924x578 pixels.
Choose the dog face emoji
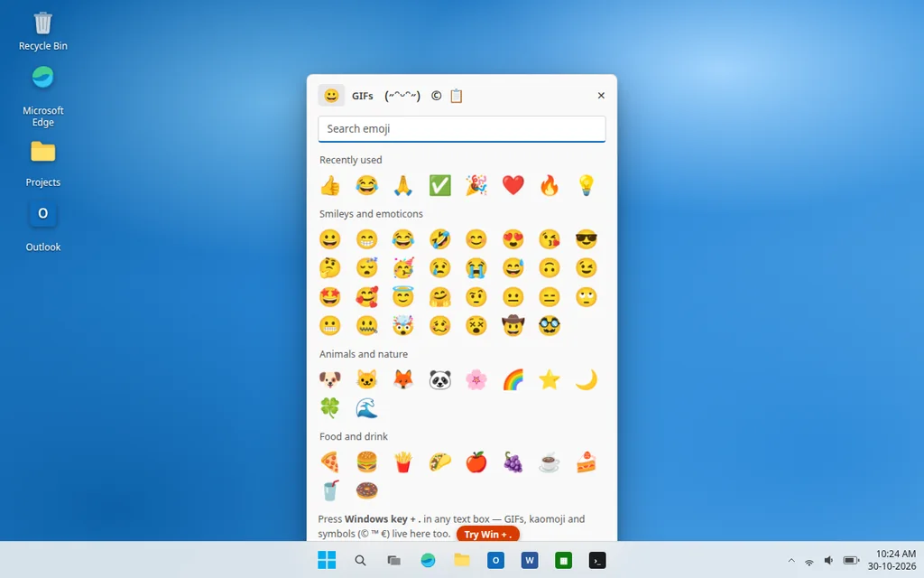330,379
